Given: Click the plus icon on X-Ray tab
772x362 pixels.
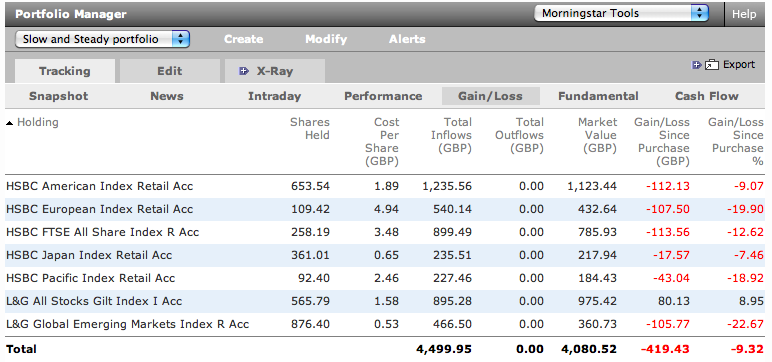Looking at the screenshot, I should 244,71.
